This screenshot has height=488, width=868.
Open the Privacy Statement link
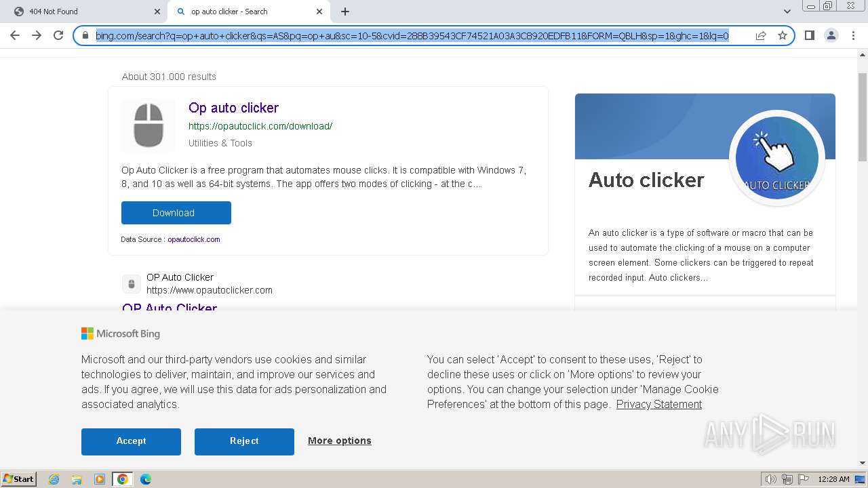(x=659, y=404)
